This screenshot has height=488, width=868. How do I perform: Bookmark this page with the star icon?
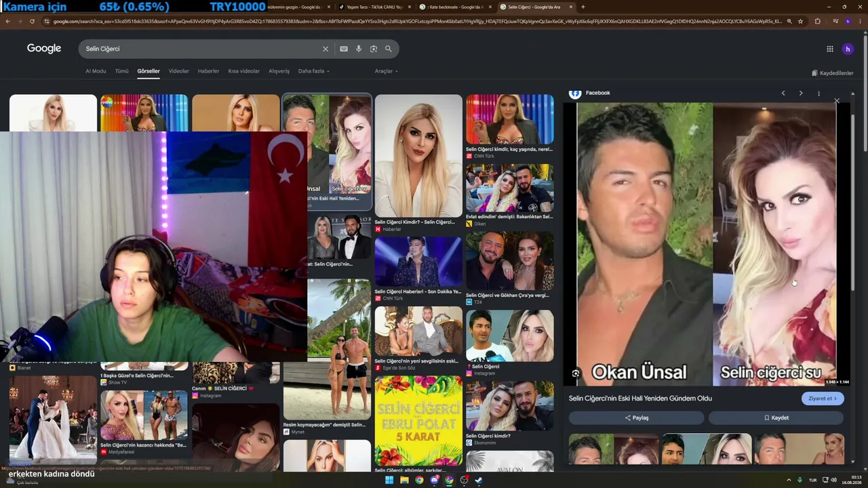coord(800,21)
